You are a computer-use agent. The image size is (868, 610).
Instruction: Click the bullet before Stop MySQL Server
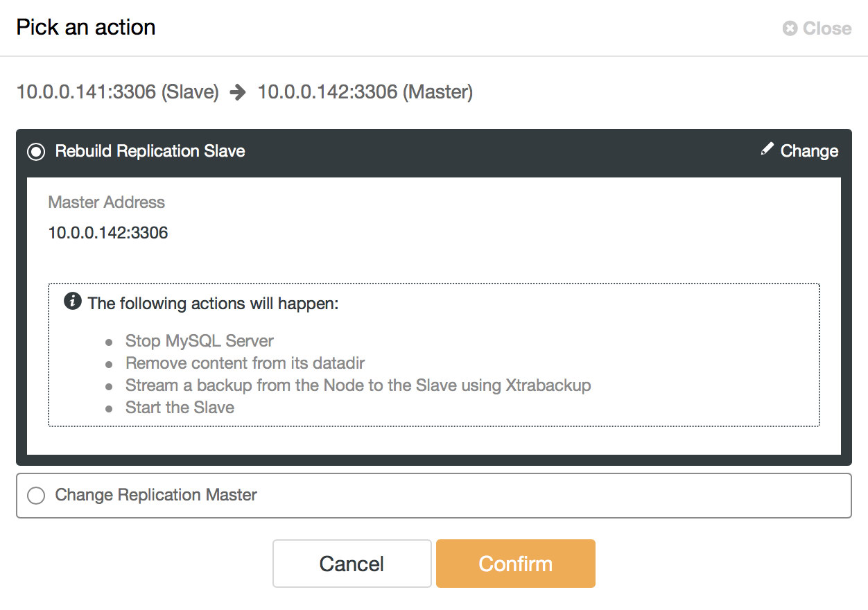coord(109,342)
